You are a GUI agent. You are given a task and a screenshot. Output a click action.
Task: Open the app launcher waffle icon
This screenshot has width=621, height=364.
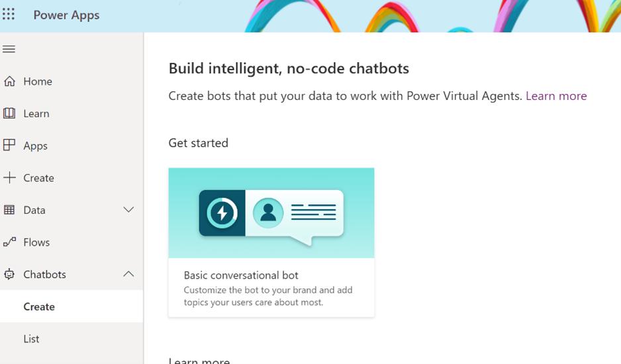[x=9, y=15]
